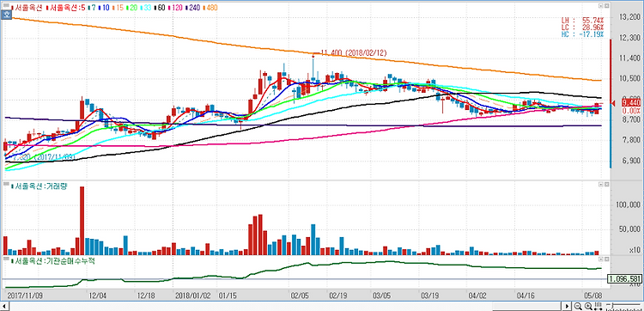Click the 100,000 volume axis label
Screen dimensions: 644x311
tap(629, 205)
